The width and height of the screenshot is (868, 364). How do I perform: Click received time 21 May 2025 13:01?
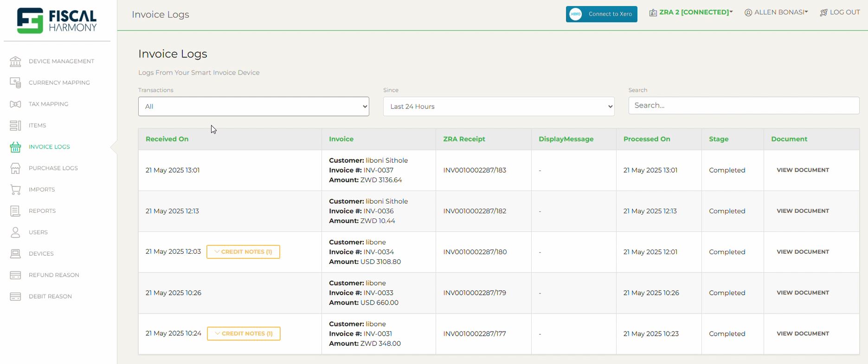click(173, 170)
